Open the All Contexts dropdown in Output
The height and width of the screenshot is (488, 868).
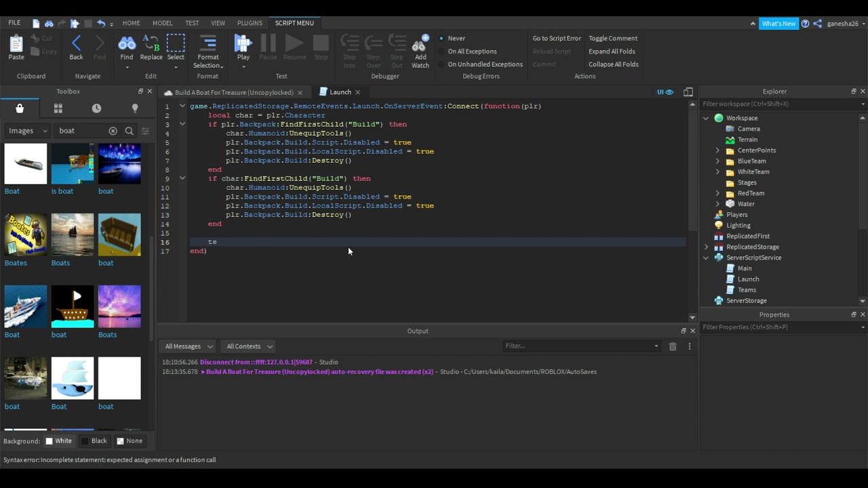tap(250, 346)
